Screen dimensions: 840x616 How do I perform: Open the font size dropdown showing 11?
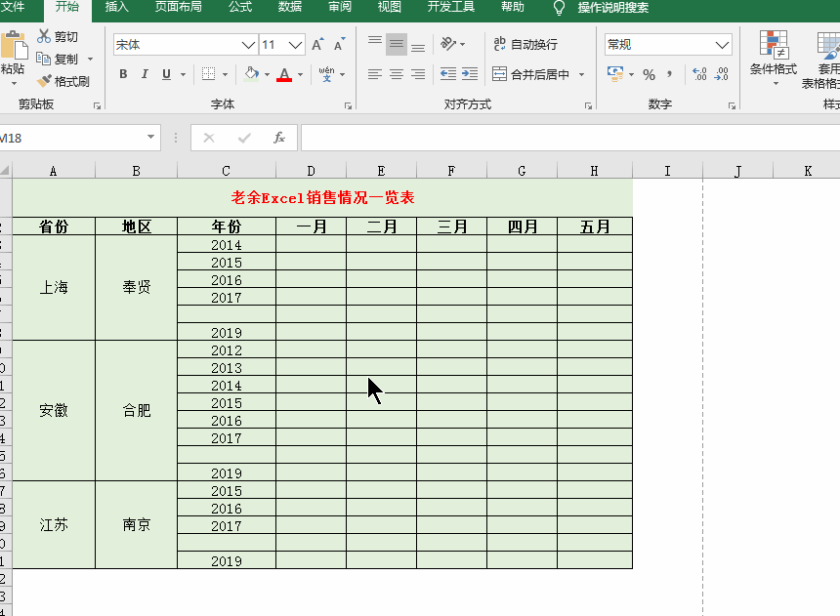click(295, 45)
